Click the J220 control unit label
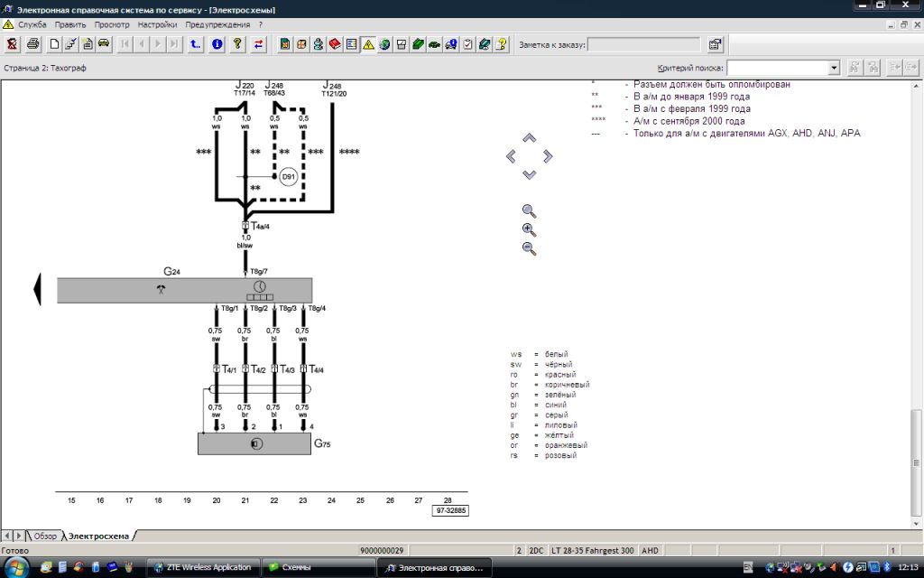 [245, 86]
